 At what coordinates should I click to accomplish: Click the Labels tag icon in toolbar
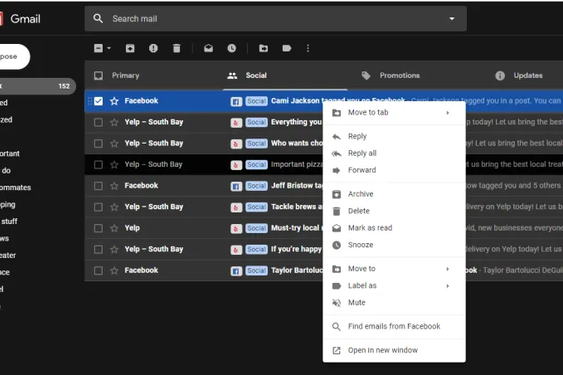287,48
